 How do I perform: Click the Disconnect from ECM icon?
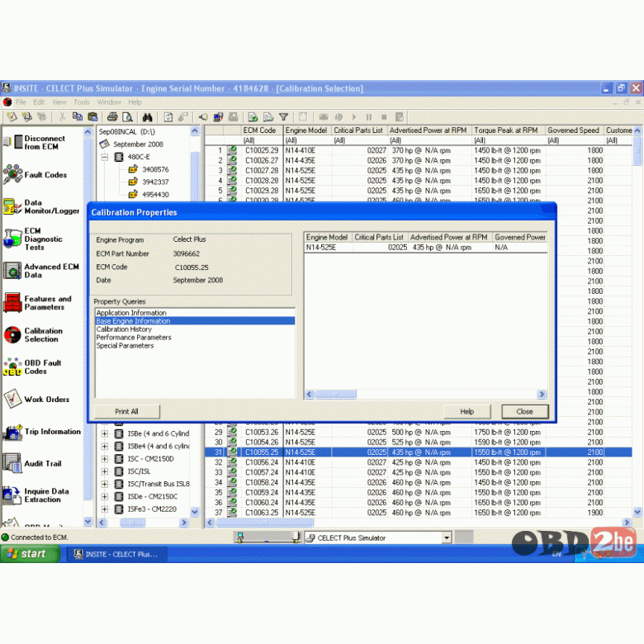(13, 142)
